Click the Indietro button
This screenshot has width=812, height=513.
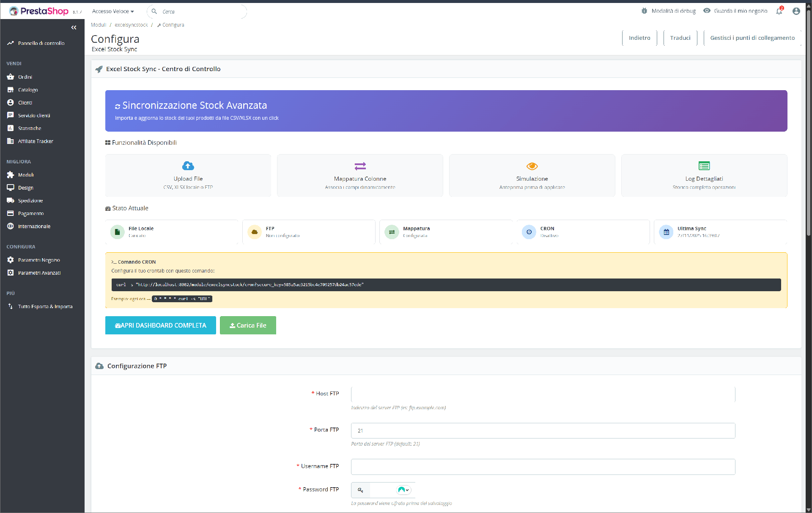[639, 38]
